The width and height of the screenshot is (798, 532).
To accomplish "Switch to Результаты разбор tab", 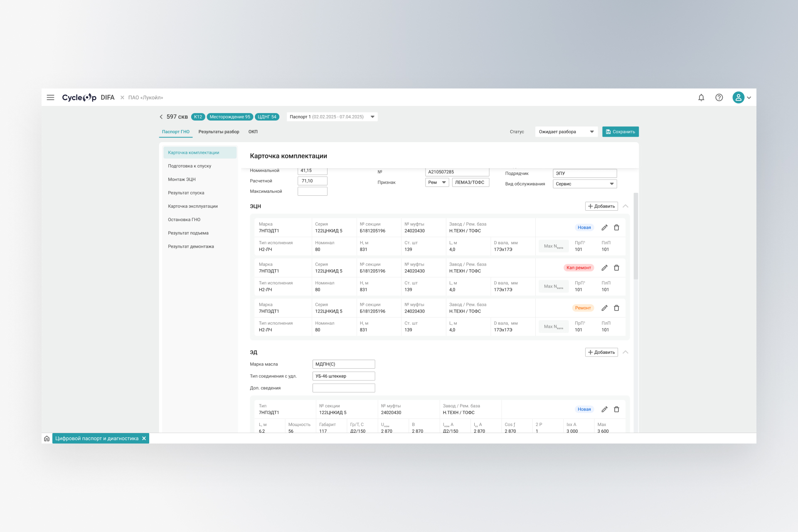I will [219, 132].
